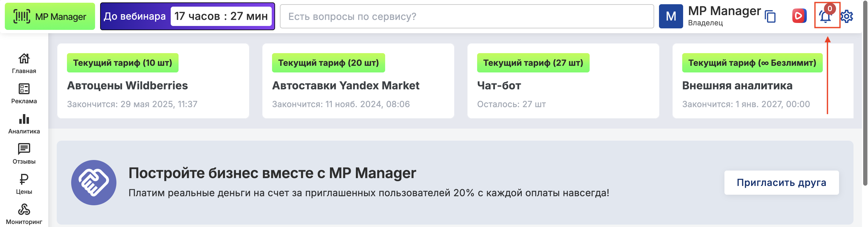Open the settings gear icon
The height and width of the screenshot is (227, 868).
[846, 16]
